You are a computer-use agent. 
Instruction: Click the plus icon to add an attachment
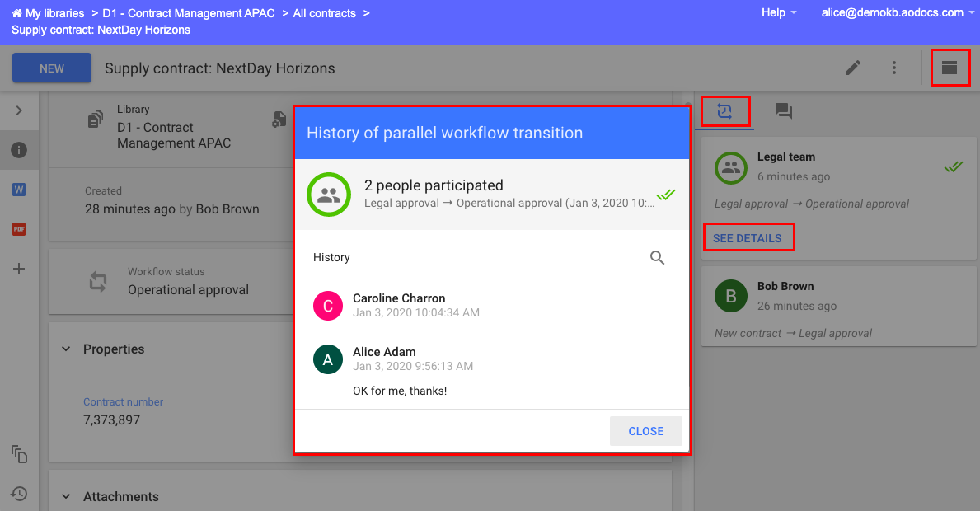click(19, 268)
